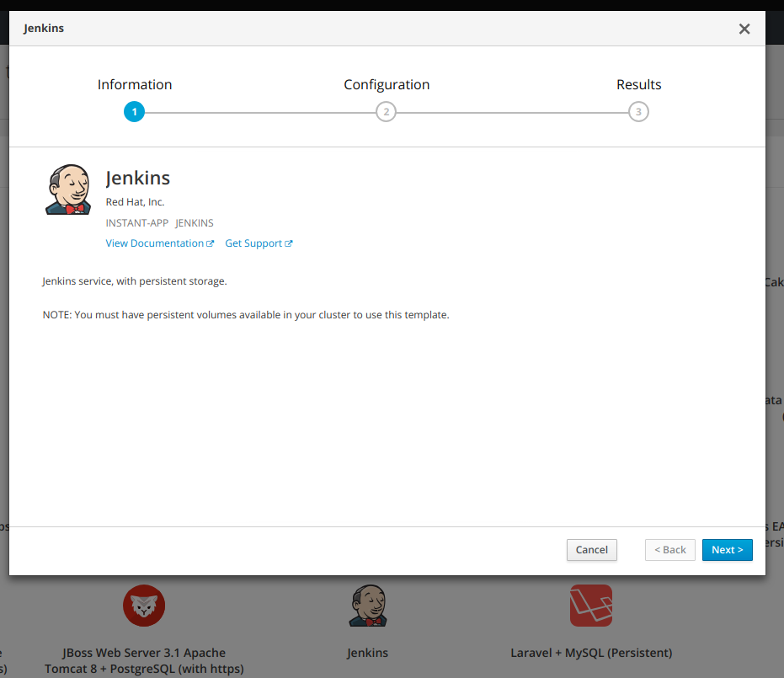Image resolution: width=784 pixels, height=678 pixels.
Task: Click the Information step label
Action: pyautogui.click(x=135, y=84)
